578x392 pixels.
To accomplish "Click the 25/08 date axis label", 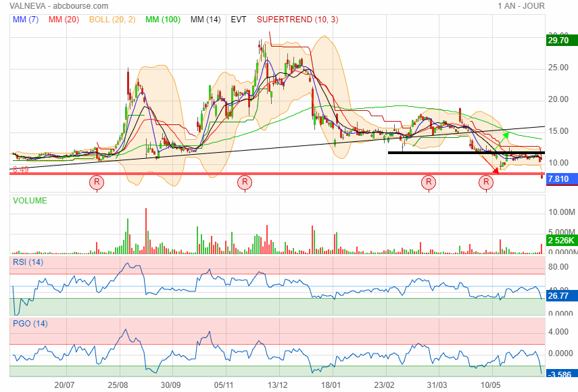I will tap(118, 385).
